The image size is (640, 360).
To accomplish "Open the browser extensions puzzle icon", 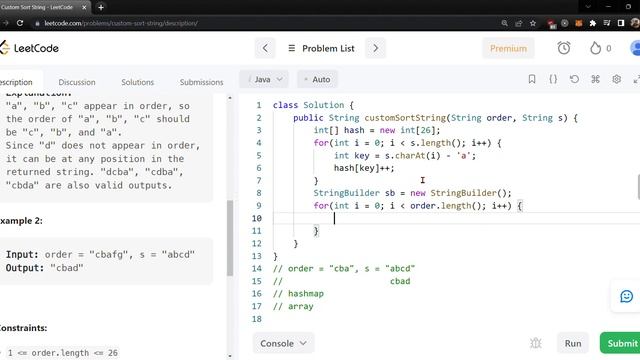I will [593, 23].
